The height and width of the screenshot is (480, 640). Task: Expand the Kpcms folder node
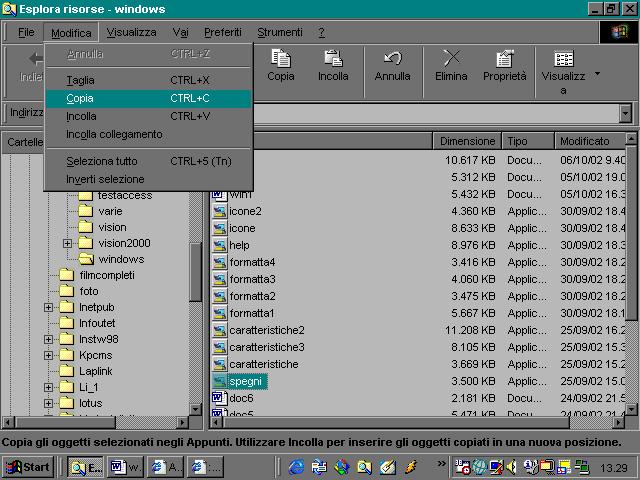[48, 355]
